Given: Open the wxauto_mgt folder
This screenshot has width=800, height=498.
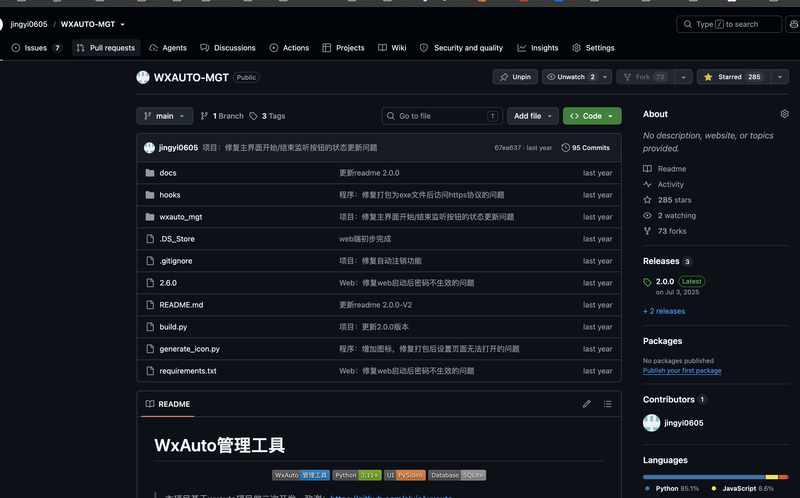Looking at the screenshot, I should pyautogui.click(x=181, y=217).
